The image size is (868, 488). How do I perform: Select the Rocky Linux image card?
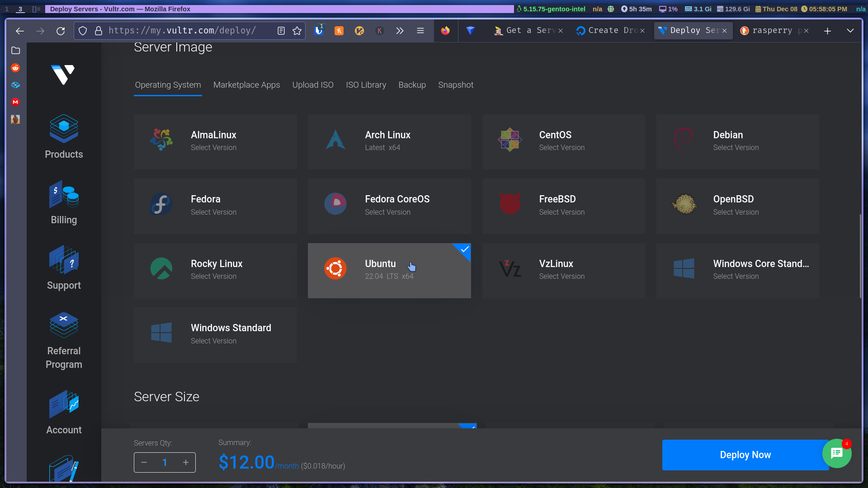215,271
